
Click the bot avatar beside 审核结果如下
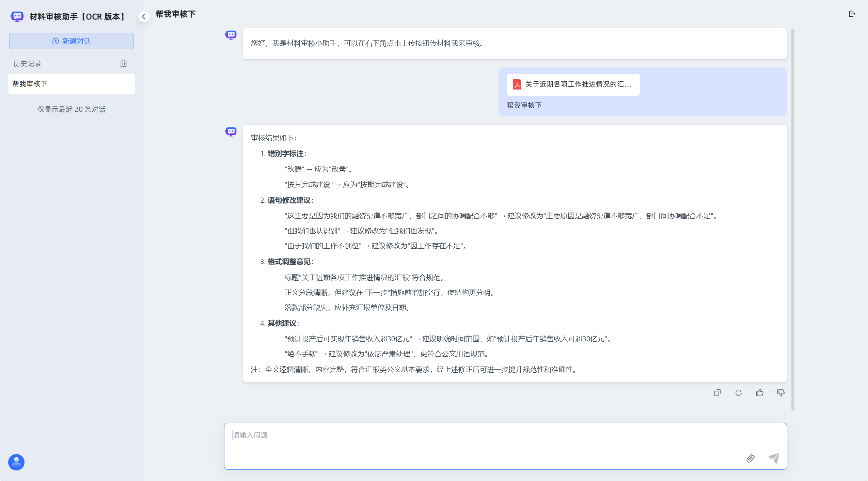point(231,131)
